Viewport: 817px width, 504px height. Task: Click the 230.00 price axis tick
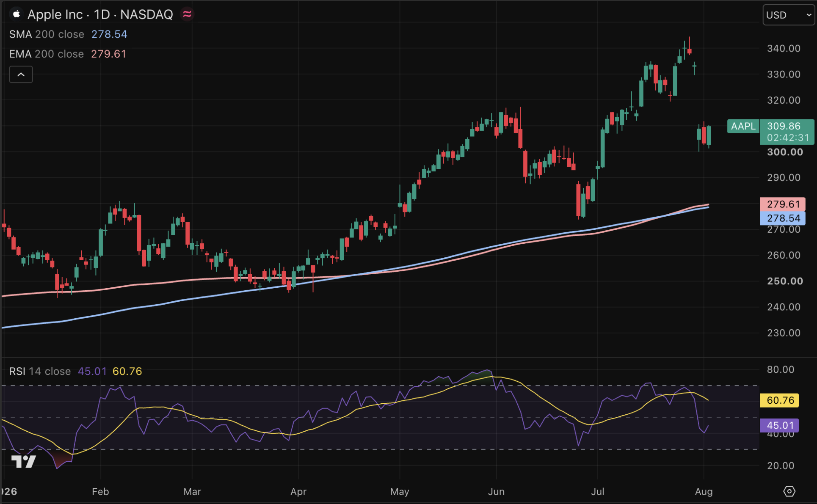(x=784, y=333)
